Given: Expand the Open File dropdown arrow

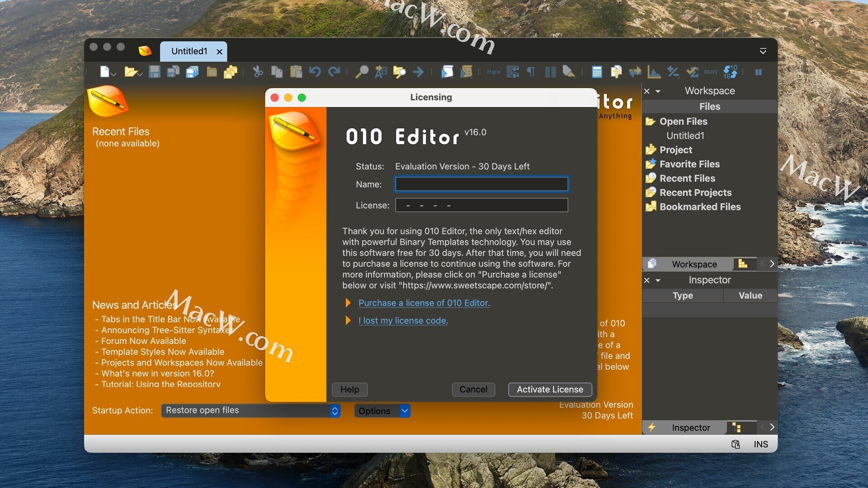Looking at the screenshot, I should pos(141,74).
